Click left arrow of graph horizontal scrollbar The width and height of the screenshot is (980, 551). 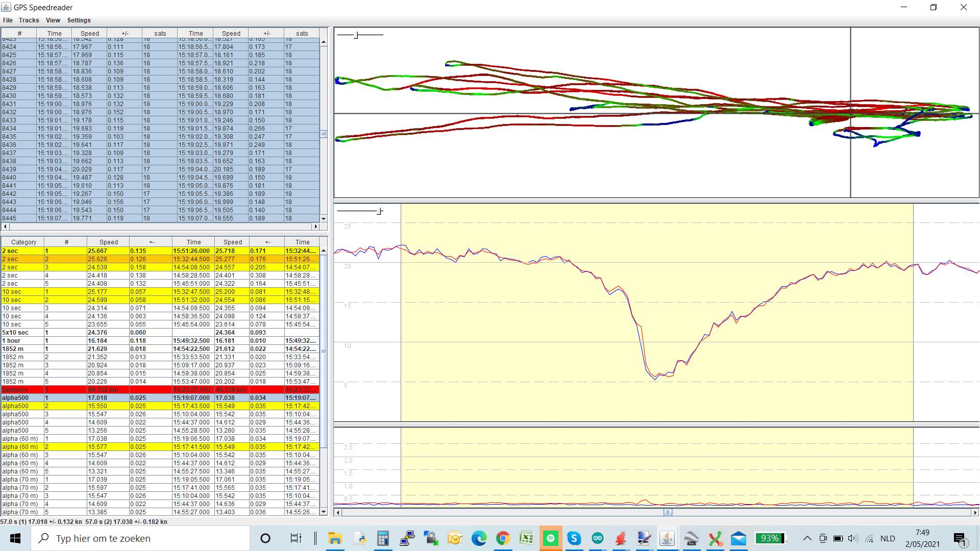click(338, 512)
